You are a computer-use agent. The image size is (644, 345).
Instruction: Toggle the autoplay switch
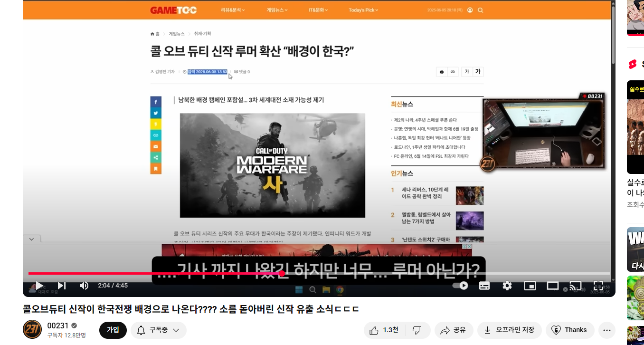coord(460,286)
